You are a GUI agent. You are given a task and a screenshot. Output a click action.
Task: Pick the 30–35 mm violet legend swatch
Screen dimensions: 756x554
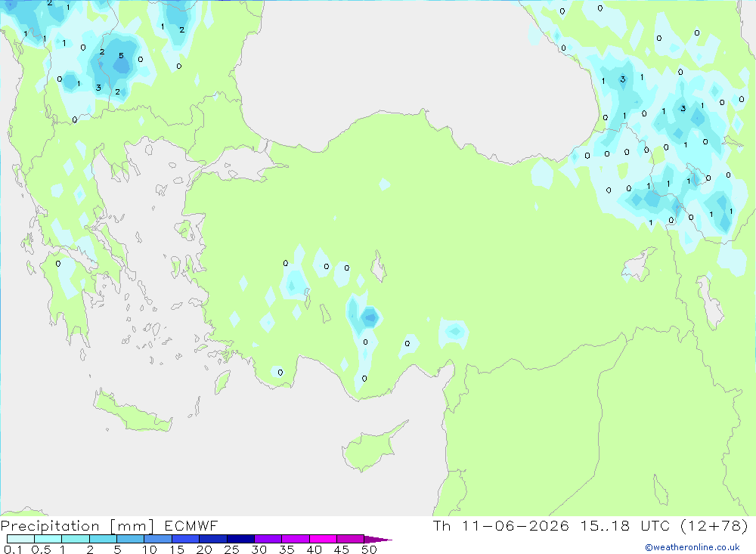tap(268, 539)
